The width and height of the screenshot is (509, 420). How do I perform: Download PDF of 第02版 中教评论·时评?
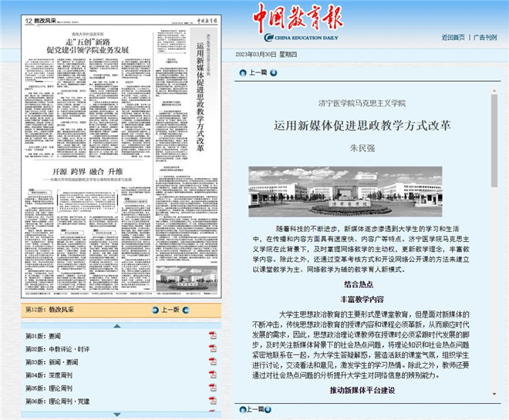212,348
